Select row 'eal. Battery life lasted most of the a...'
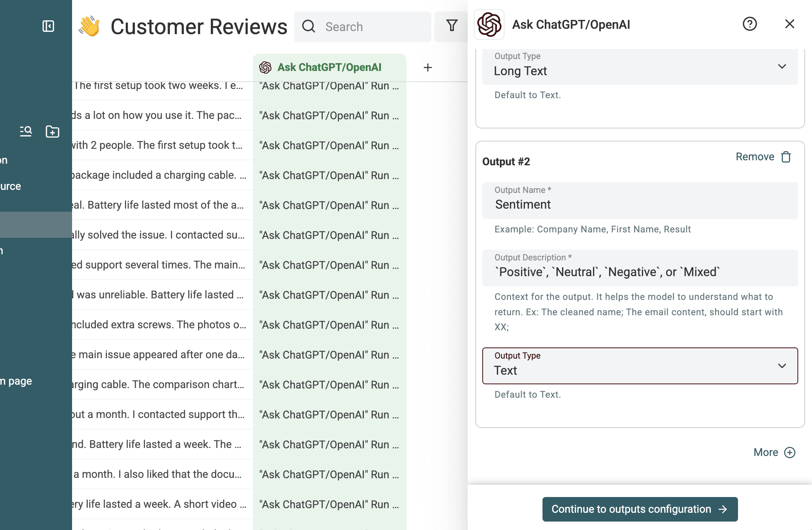Image resolution: width=812 pixels, height=530 pixels. click(163, 205)
